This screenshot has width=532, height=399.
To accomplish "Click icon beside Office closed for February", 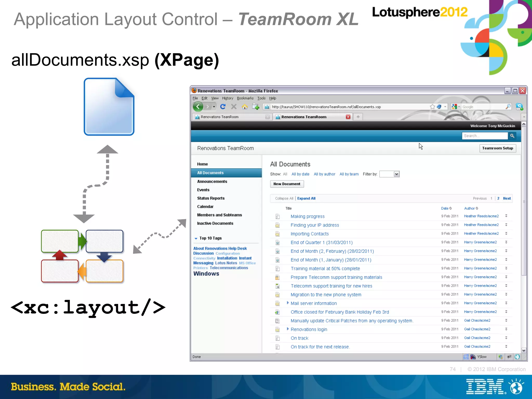I will (x=277, y=312).
